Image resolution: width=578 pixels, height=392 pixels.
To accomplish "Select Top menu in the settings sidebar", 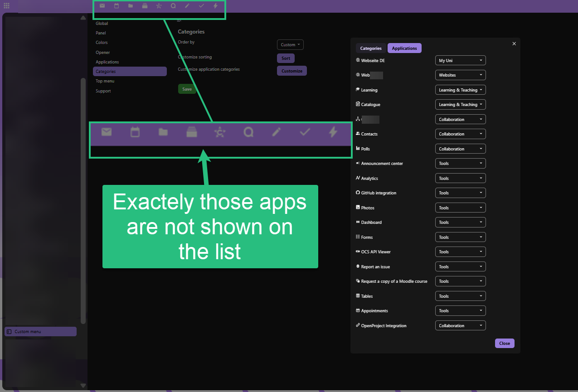I will click(x=105, y=81).
